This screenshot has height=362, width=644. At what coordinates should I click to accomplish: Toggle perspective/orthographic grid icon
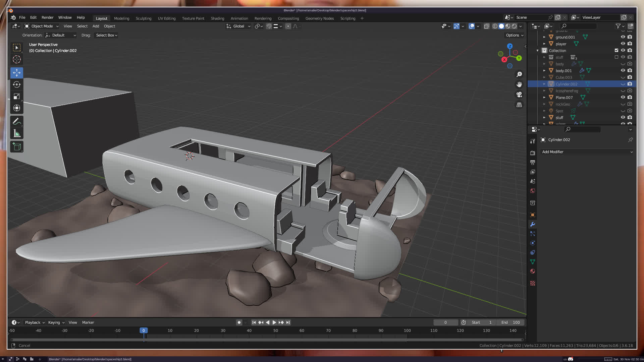pyautogui.click(x=519, y=105)
